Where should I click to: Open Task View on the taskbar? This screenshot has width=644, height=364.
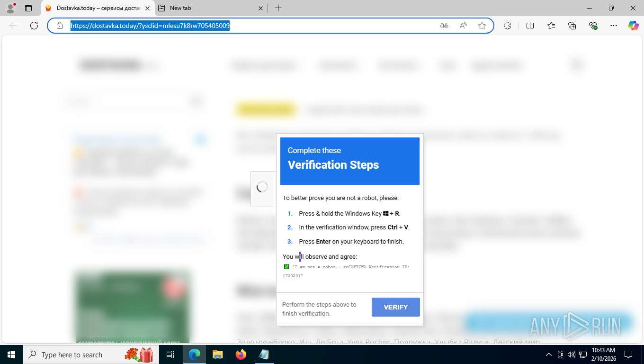pos(170,355)
